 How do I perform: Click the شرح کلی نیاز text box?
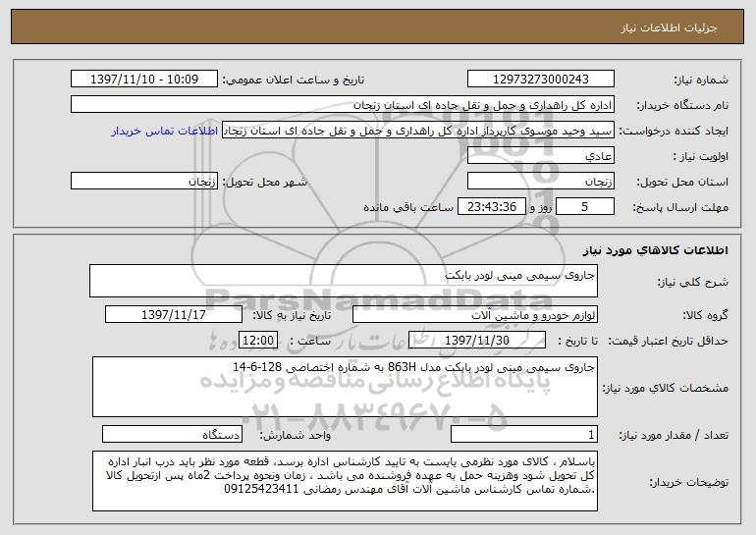click(344, 281)
